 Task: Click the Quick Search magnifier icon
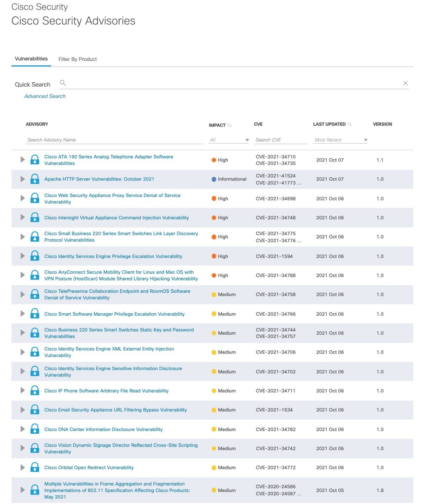coord(63,83)
